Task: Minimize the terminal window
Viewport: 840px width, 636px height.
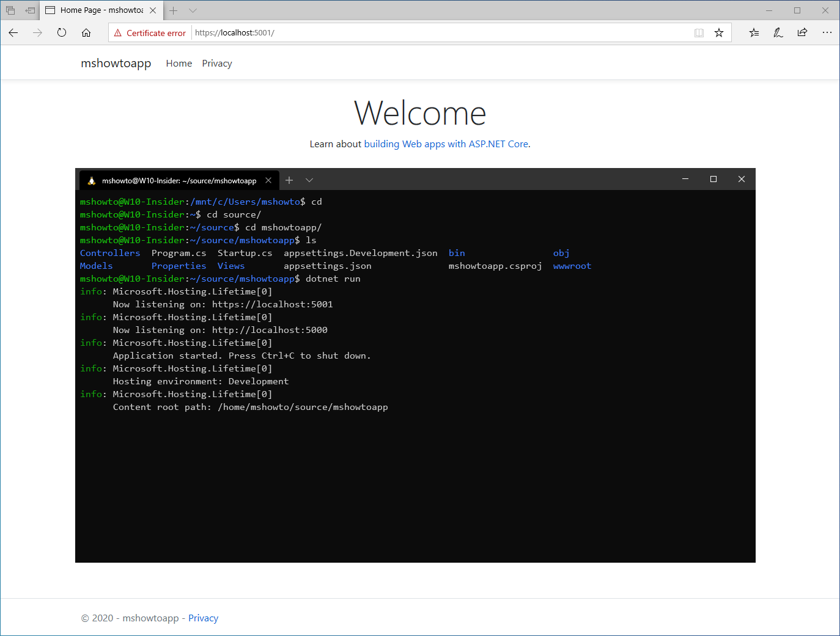Action: [x=685, y=179]
